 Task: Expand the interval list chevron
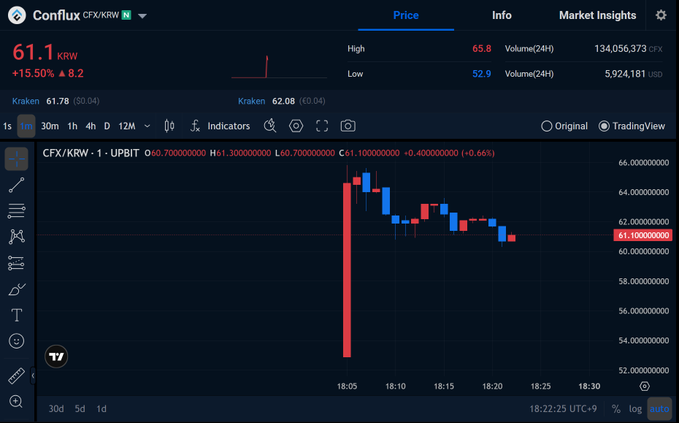coord(147,126)
